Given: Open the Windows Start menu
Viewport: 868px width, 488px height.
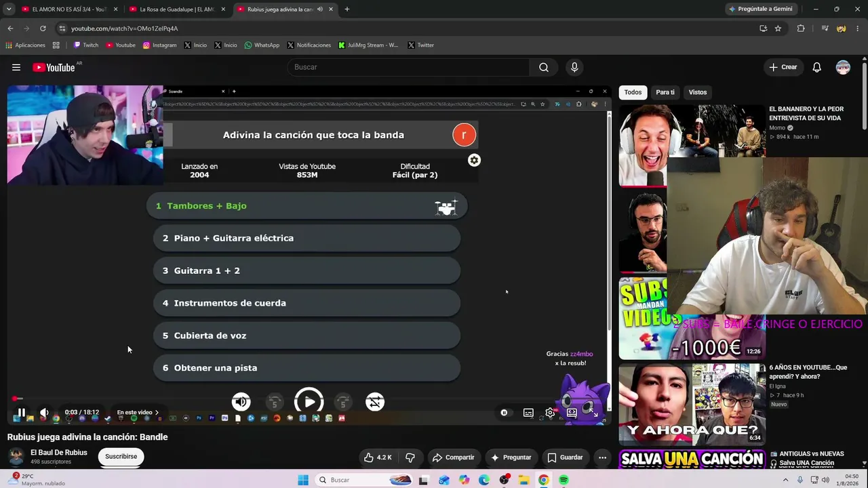Looking at the screenshot, I should [x=303, y=480].
